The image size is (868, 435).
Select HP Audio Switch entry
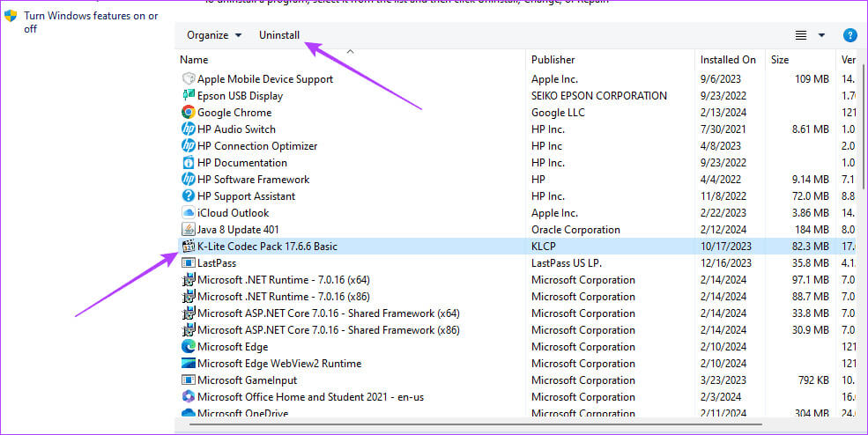[x=236, y=129]
